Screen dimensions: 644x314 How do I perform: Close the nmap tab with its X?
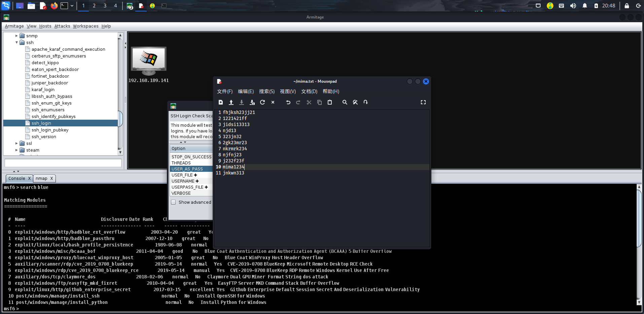tap(51, 179)
